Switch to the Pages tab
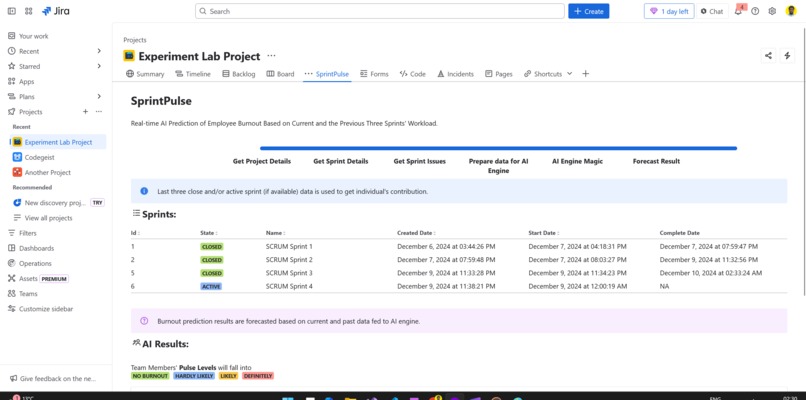 point(499,74)
